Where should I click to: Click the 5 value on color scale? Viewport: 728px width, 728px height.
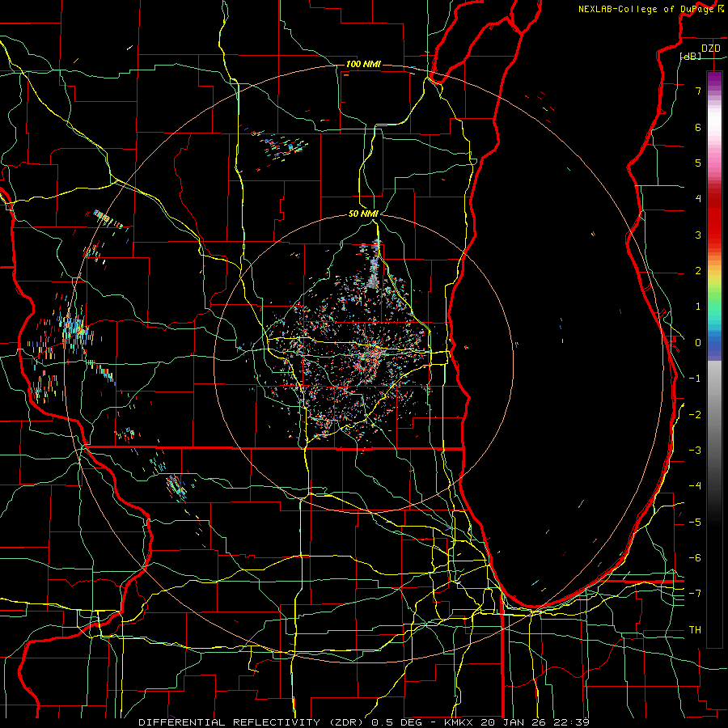(x=698, y=163)
